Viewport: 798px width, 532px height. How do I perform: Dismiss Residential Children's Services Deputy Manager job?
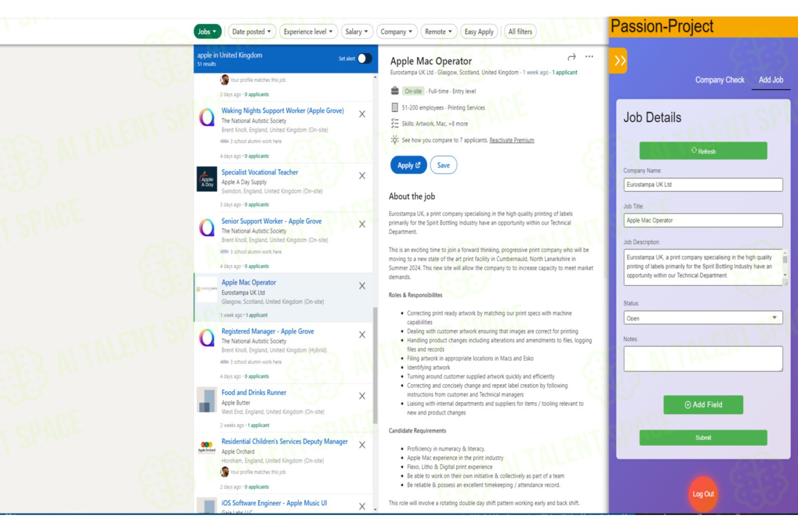click(362, 445)
